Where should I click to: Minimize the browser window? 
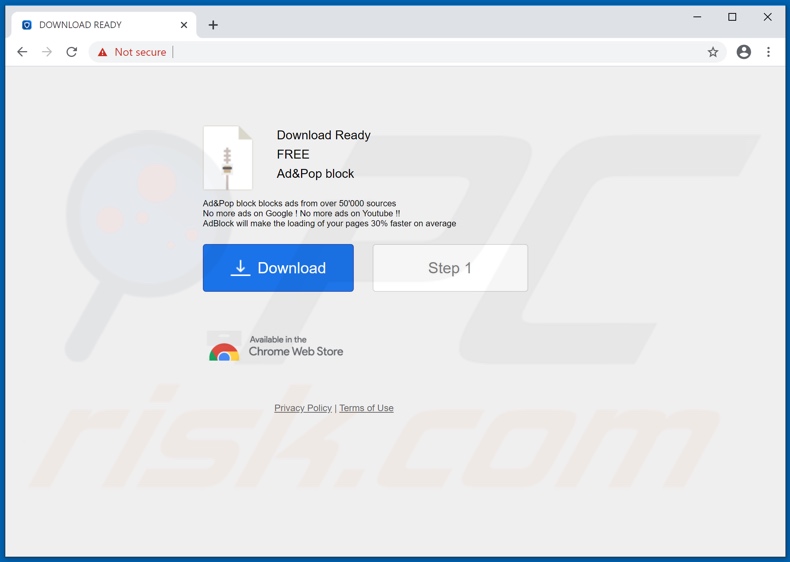click(697, 17)
